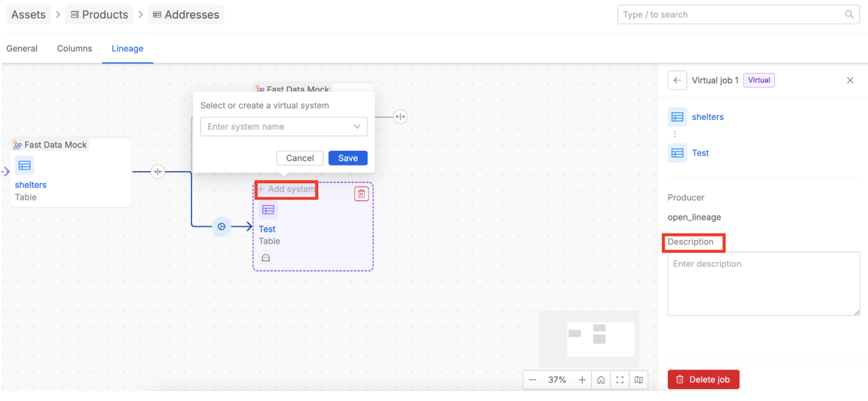
Task: Click into the Enter description text area
Action: (763, 284)
